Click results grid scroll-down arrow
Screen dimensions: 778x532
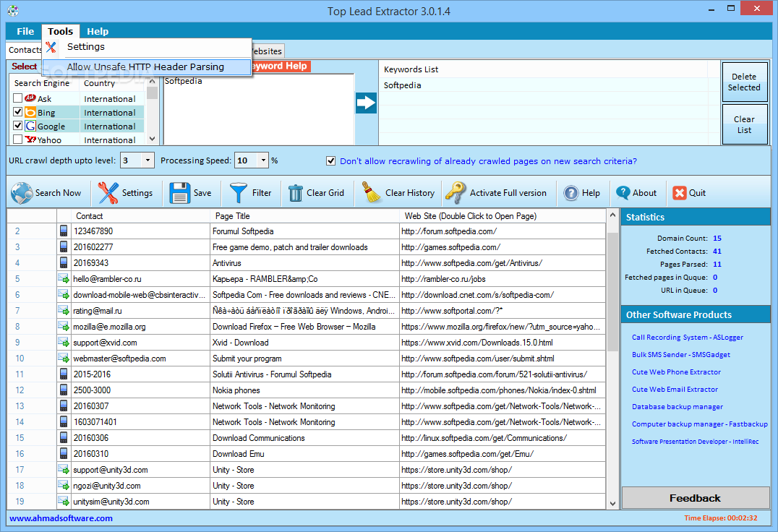pyautogui.click(x=612, y=503)
